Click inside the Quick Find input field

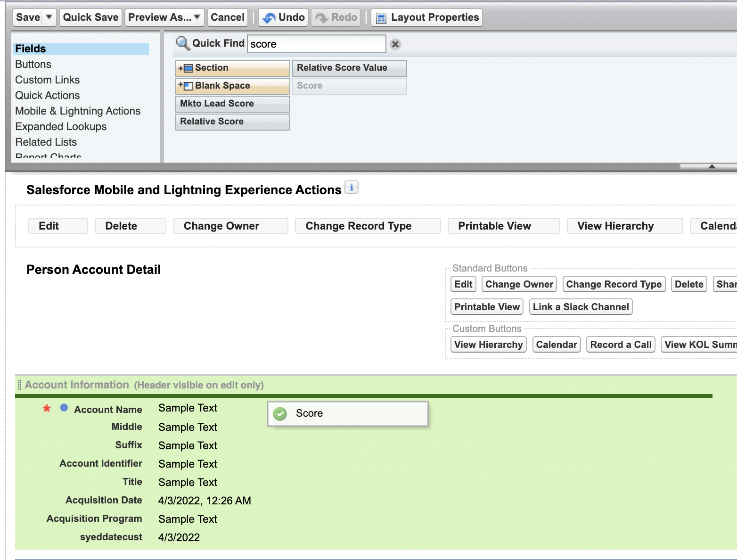point(317,44)
